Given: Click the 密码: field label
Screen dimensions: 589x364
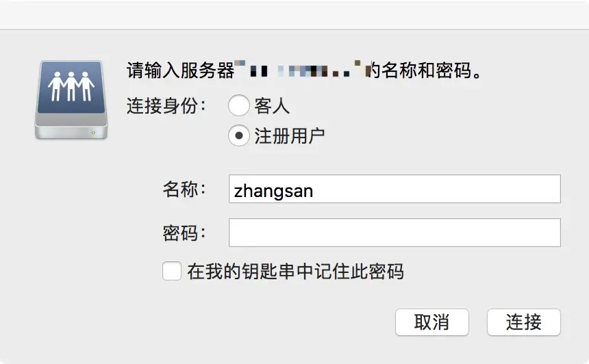Looking at the screenshot, I should 184,233.
